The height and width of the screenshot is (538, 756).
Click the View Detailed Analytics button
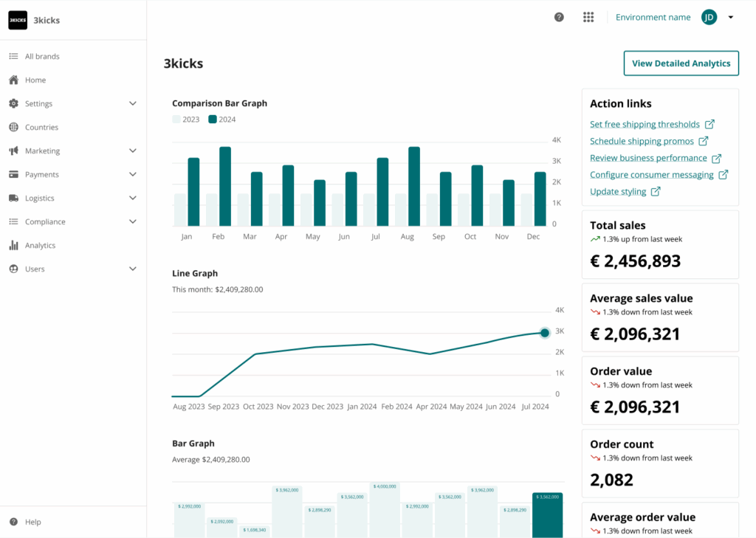pyautogui.click(x=681, y=63)
